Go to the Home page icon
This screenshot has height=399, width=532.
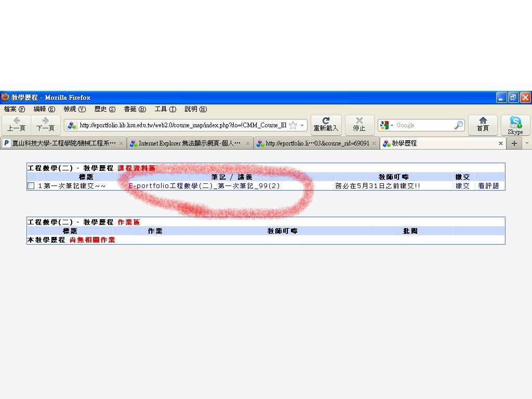(x=483, y=125)
